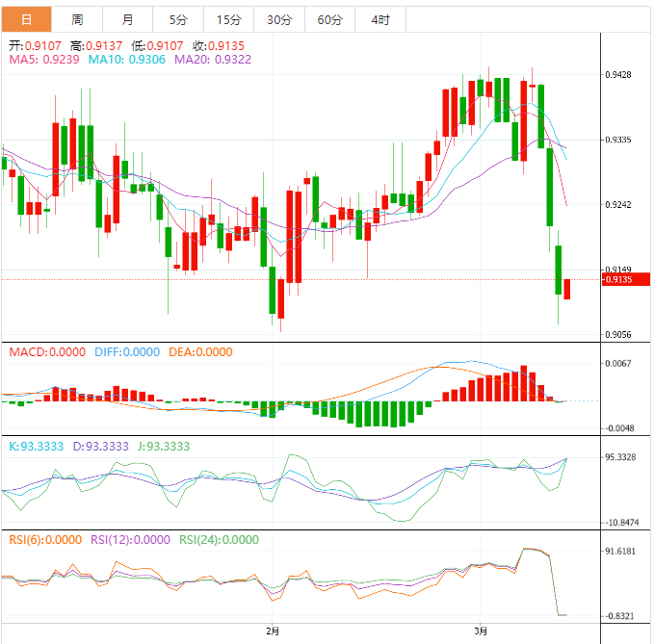
Task: Click the latest red candlestick at 0.9135
Action: coord(566,290)
